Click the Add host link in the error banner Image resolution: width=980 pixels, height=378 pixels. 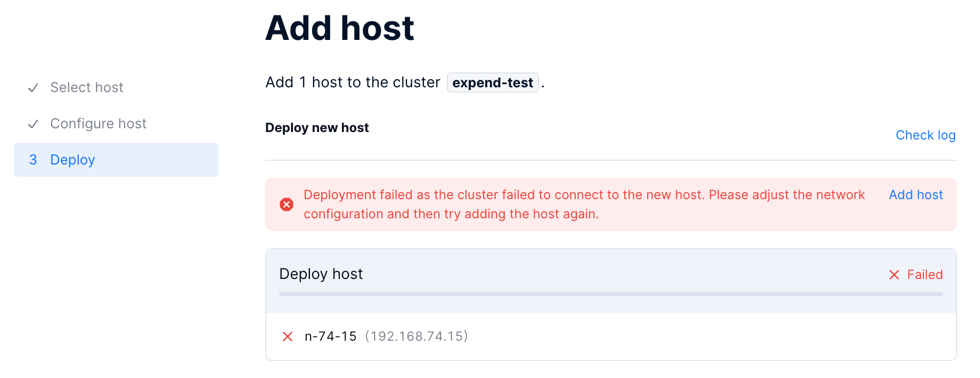click(x=916, y=195)
